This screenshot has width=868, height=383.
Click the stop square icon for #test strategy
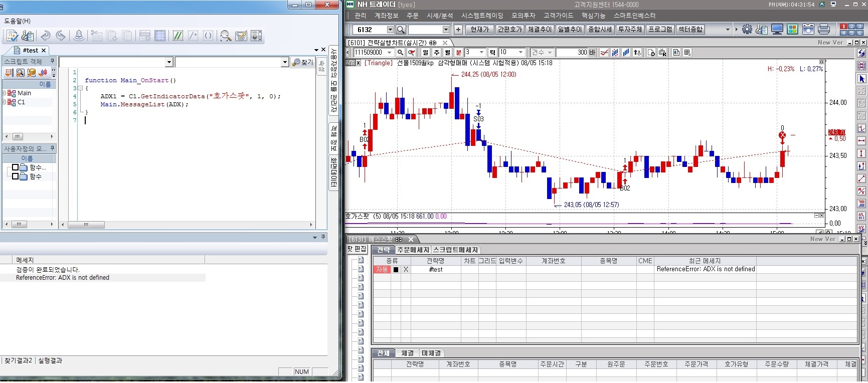click(x=396, y=270)
